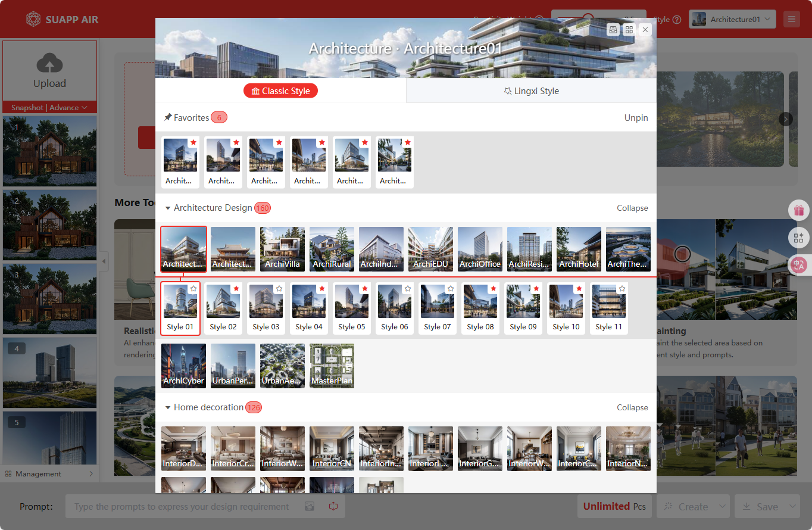Screen dimensions: 812x530
Task: Click the Upload button
Action: pyautogui.click(x=49, y=71)
